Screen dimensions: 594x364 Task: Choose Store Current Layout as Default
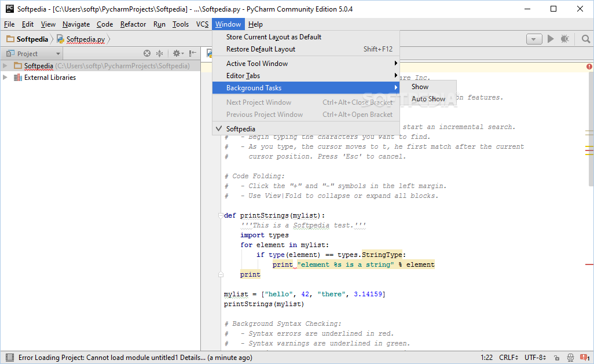pos(306,36)
